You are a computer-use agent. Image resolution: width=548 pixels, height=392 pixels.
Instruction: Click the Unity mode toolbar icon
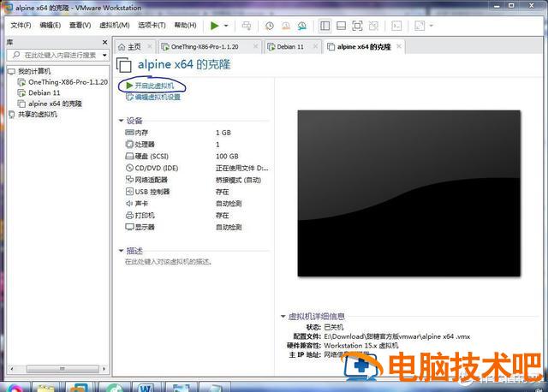coord(373,26)
